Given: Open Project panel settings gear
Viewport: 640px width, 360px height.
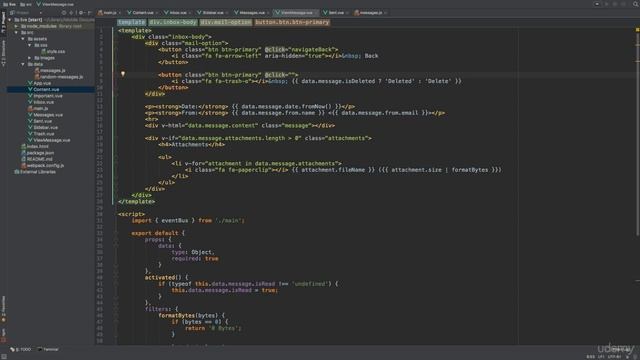Looking at the screenshot, I should pyautogui.click(x=81, y=13).
